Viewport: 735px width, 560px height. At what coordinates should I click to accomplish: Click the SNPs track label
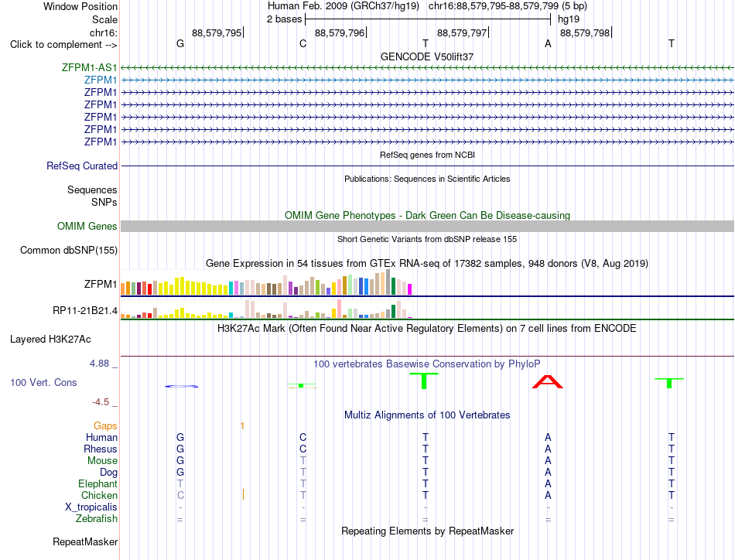[x=104, y=202]
